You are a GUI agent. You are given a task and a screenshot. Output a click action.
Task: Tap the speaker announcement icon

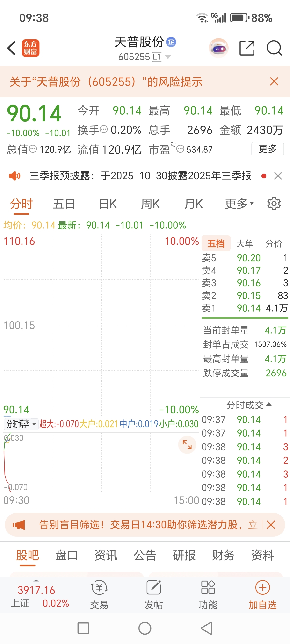15,176
